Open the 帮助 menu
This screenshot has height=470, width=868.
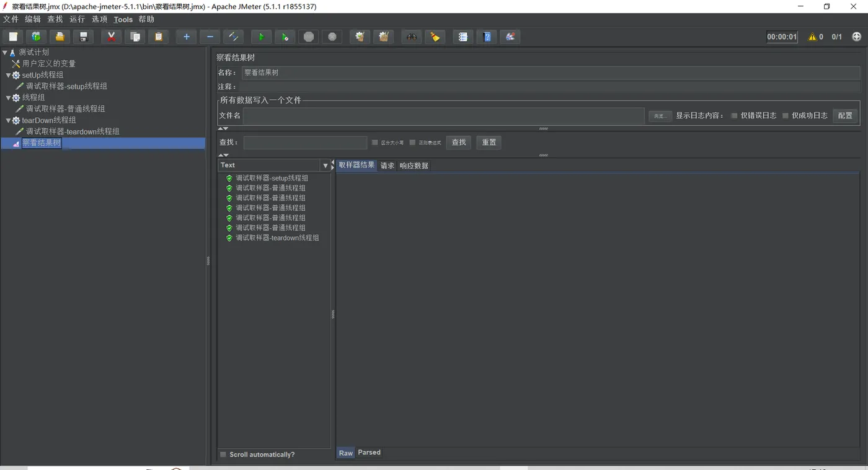(x=146, y=19)
